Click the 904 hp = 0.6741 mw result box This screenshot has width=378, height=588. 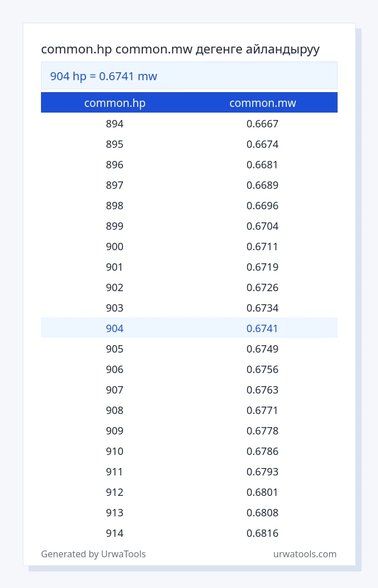point(189,76)
